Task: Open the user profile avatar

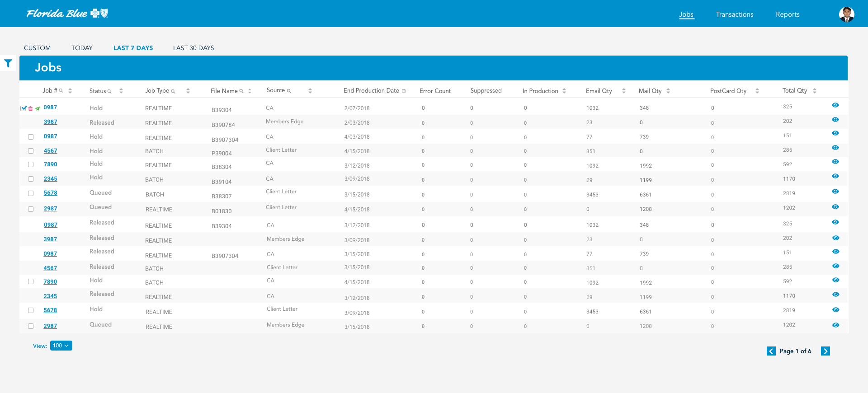Action: [846, 14]
